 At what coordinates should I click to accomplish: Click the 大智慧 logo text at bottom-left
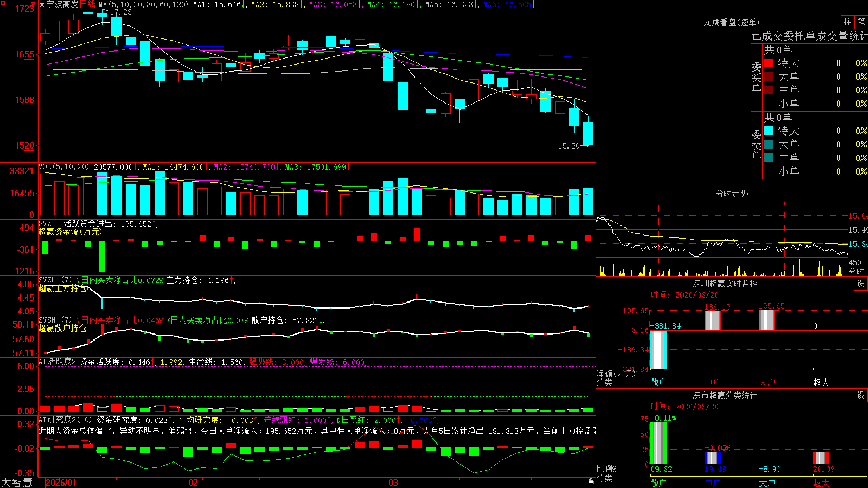(x=17, y=483)
